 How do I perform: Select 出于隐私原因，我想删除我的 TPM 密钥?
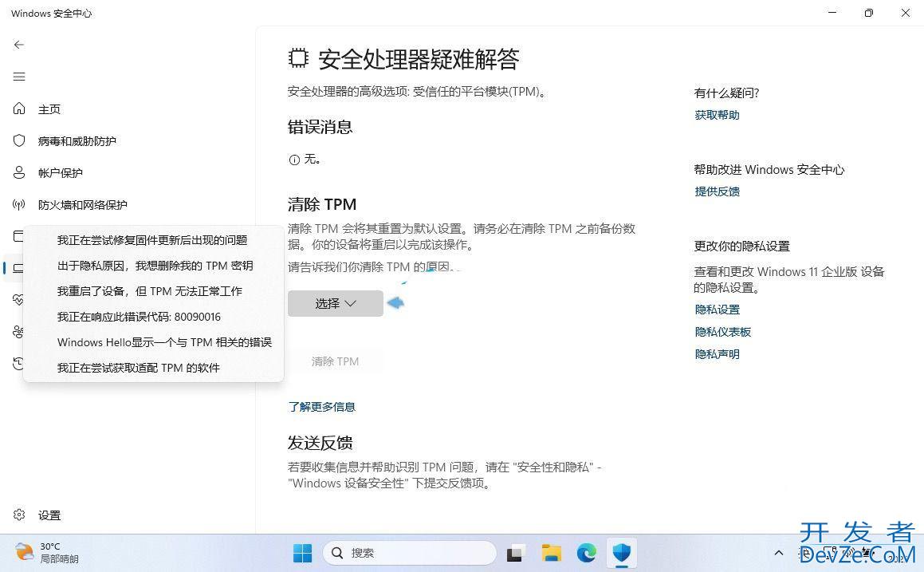[155, 266]
